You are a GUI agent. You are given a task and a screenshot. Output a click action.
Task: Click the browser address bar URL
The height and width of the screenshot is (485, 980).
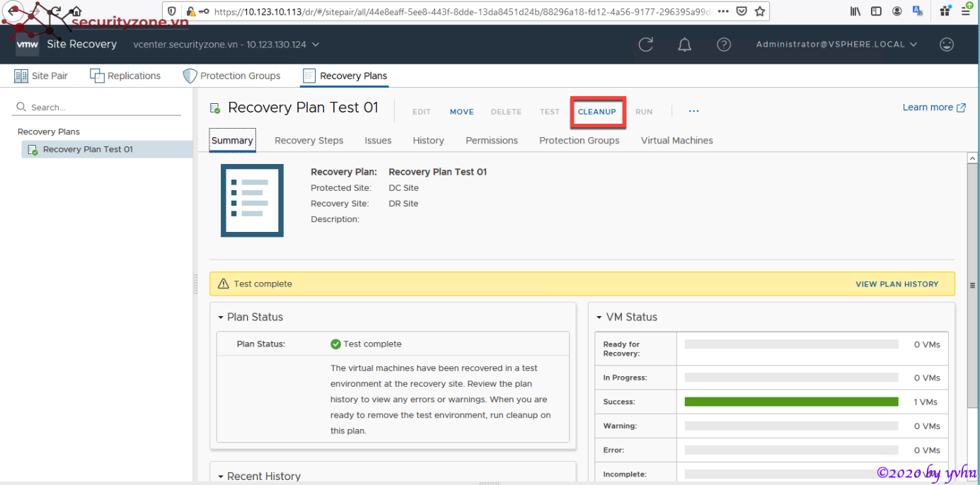click(x=463, y=12)
